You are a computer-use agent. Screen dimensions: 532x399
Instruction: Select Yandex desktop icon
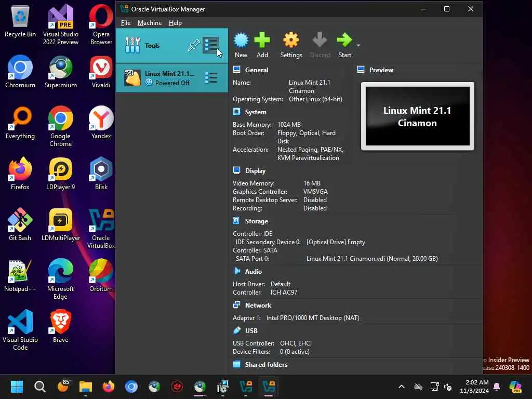tap(101, 123)
